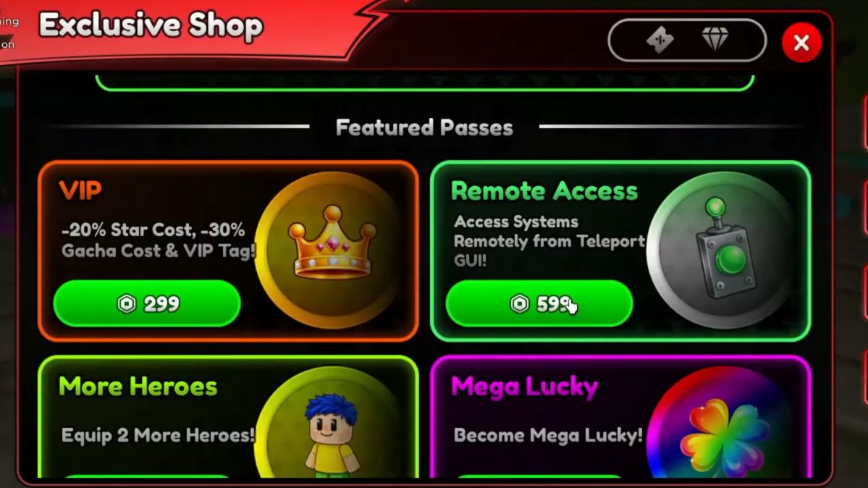868x488 pixels.
Task: Click the diamond gem currency icon
Action: tap(715, 39)
